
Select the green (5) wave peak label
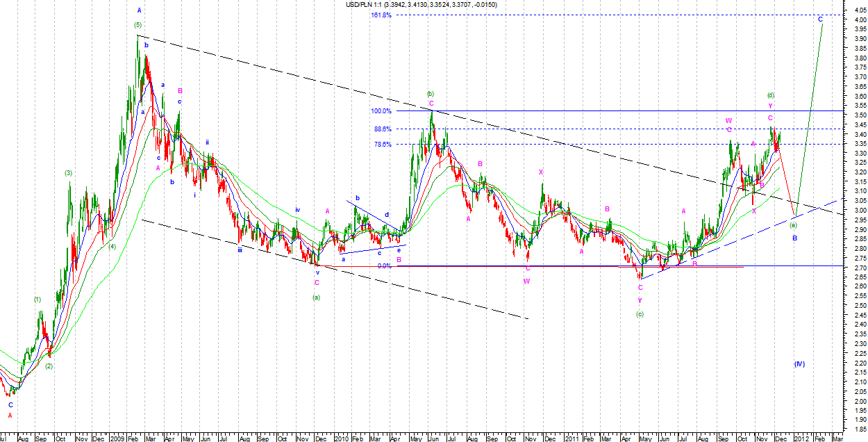(x=139, y=25)
